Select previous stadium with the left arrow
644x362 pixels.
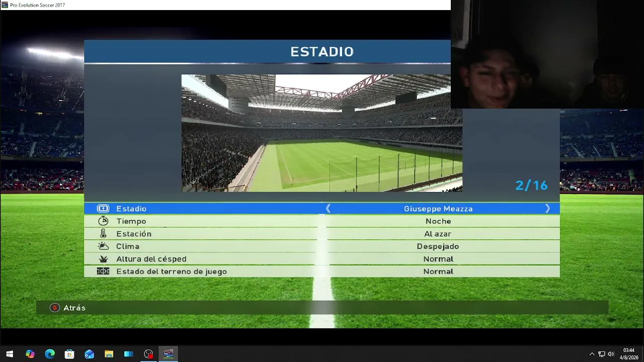pos(328,209)
